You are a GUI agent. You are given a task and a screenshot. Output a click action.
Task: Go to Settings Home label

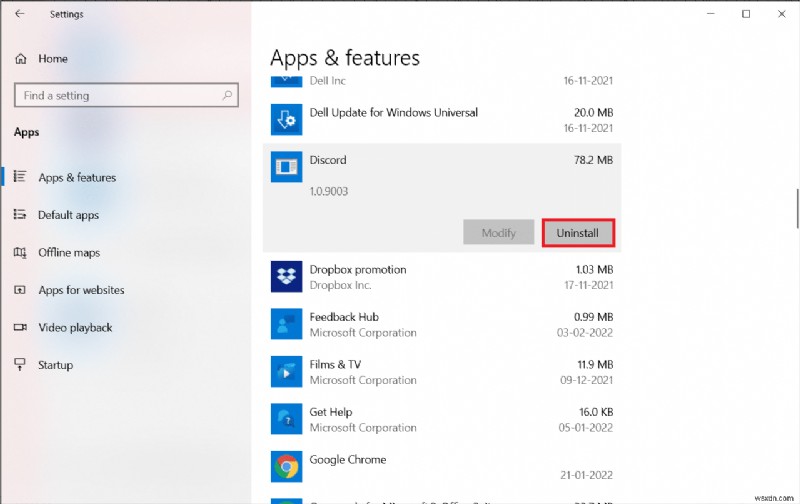pos(53,59)
